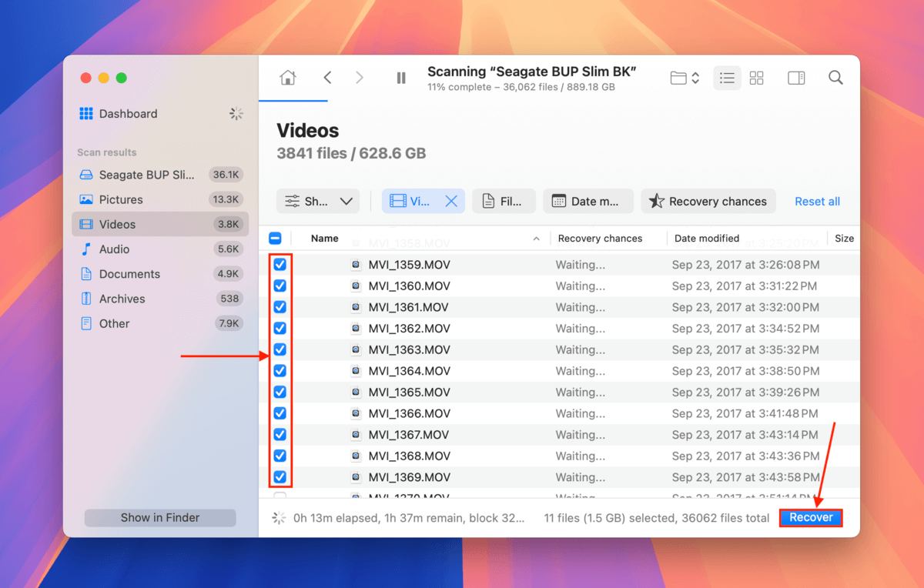This screenshot has height=588, width=924.
Task: Uncheck MVI_1366.MOV checkbox
Action: 280,413
